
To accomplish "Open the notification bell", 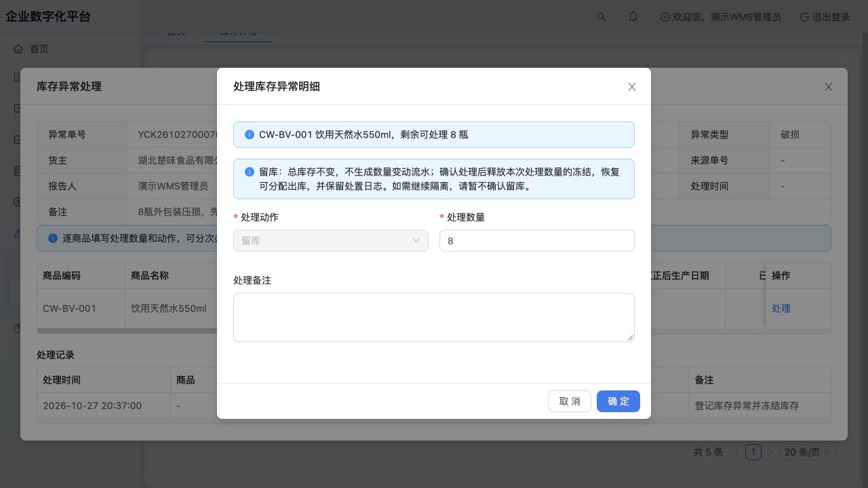I will pos(633,17).
